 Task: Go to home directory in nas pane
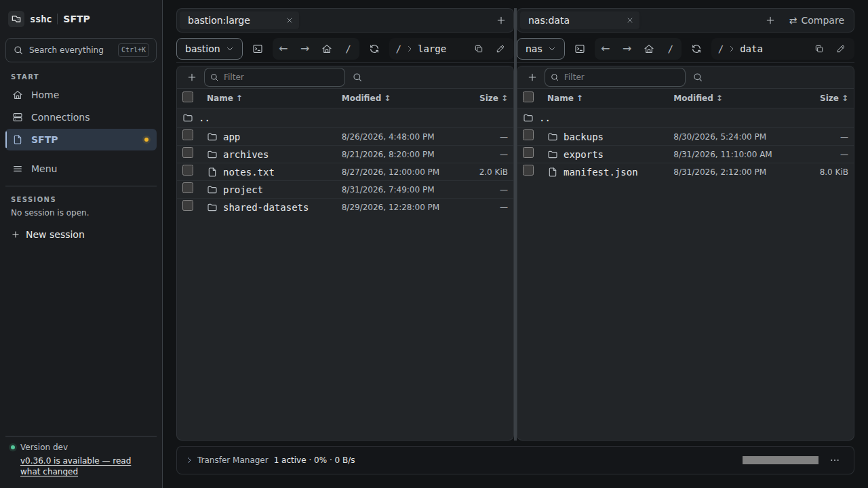[x=649, y=49]
